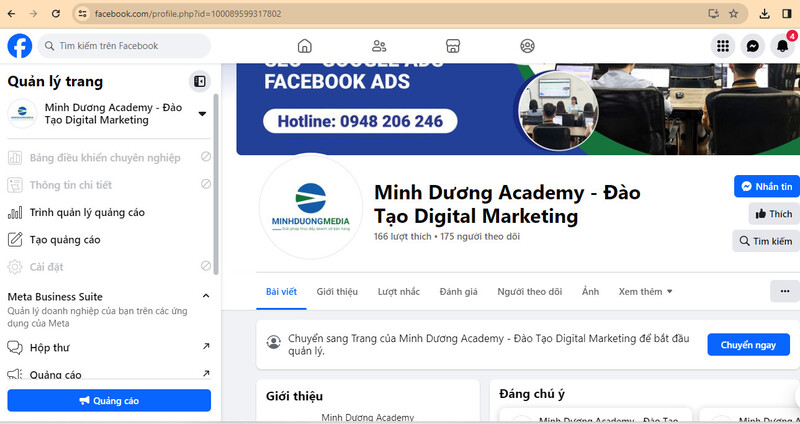Viewport: 800px width, 424px height.
Task: Open Messenger icon in the header
Action: (753, 46)
